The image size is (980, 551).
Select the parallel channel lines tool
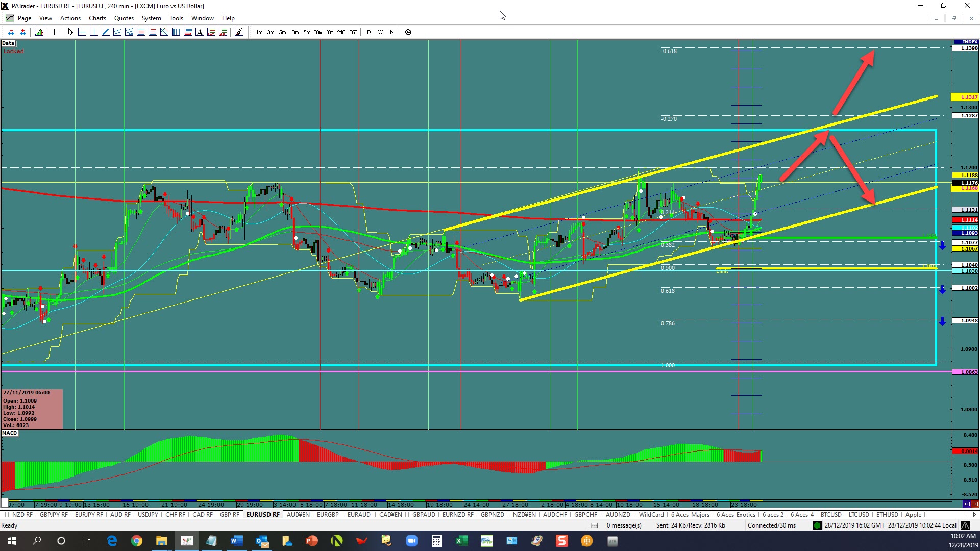click(x=117, y=32)
